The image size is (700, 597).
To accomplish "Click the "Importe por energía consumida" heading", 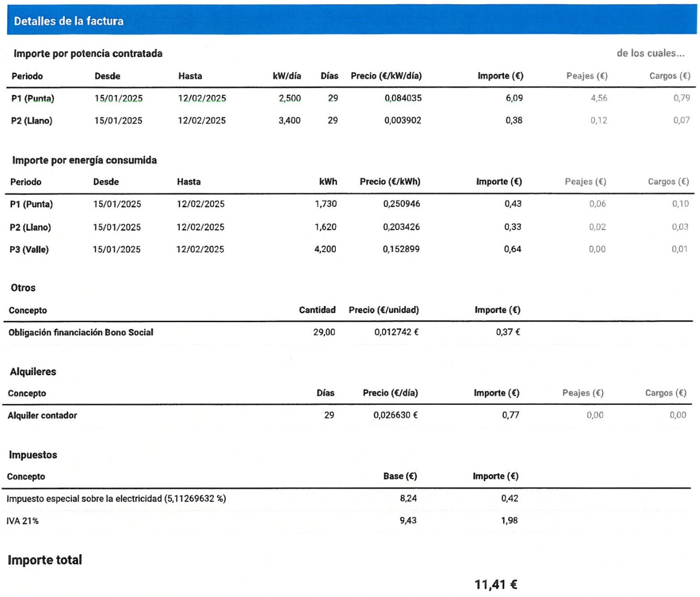I will [x=84, y=160].
